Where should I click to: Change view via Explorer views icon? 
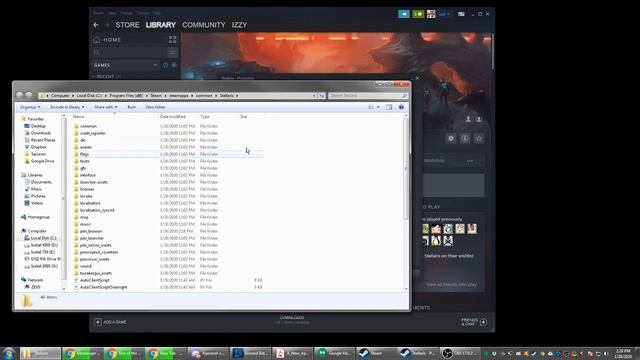click(371, 107)
